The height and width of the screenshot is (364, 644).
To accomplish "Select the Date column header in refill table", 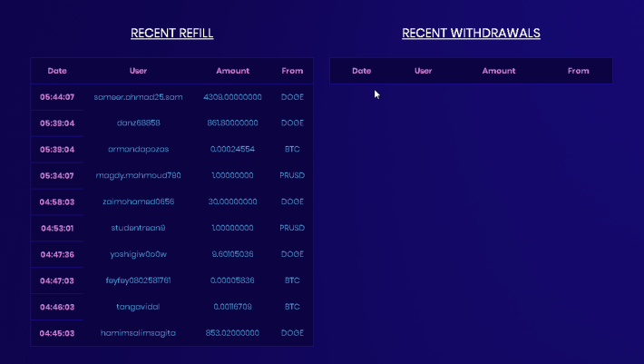I will [x=57, y=71].
